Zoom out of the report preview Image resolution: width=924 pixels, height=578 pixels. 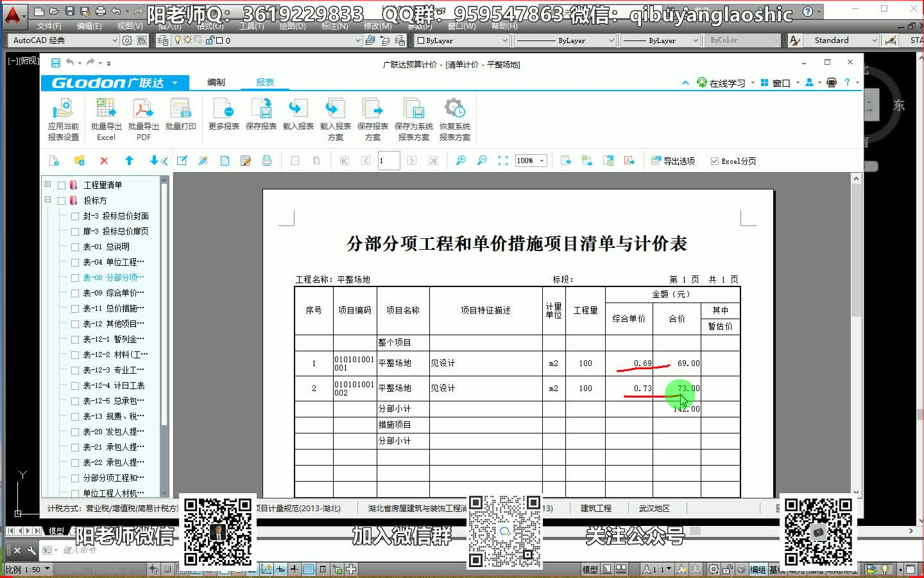[482, 161]
